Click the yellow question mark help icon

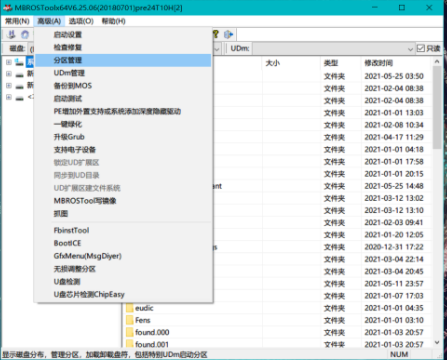(216, 34)
